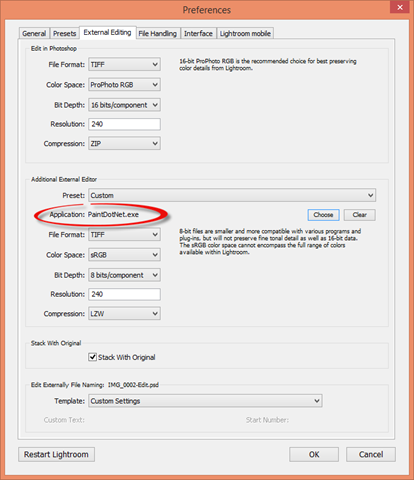The width and height of the screenshot is (414, 480).
Task: Select the File Handling tab
Action: (158, 34)
